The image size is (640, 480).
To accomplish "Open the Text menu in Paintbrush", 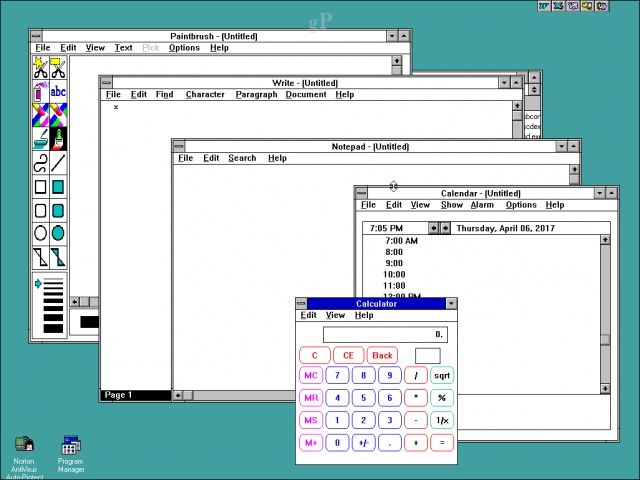I will point(123,48).
